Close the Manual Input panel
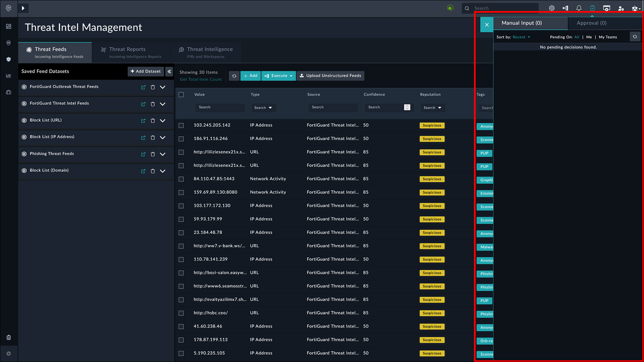644x362 pixels. [487, 24]
